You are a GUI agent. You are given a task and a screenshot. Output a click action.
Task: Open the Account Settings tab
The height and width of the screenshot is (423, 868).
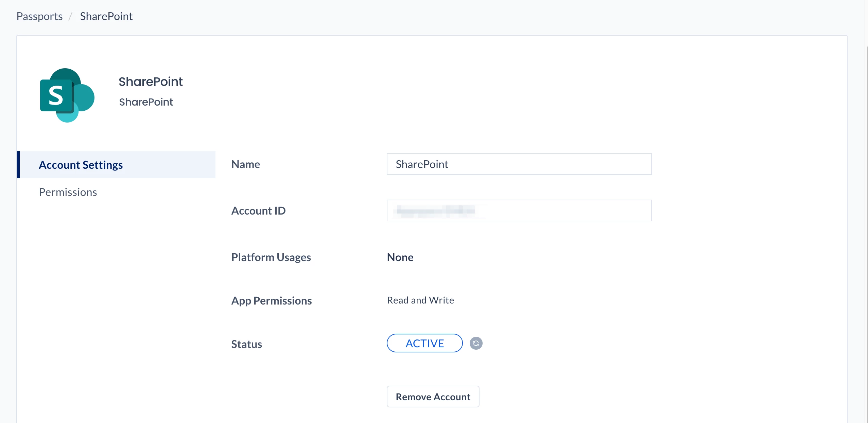(x=81, y=165)
